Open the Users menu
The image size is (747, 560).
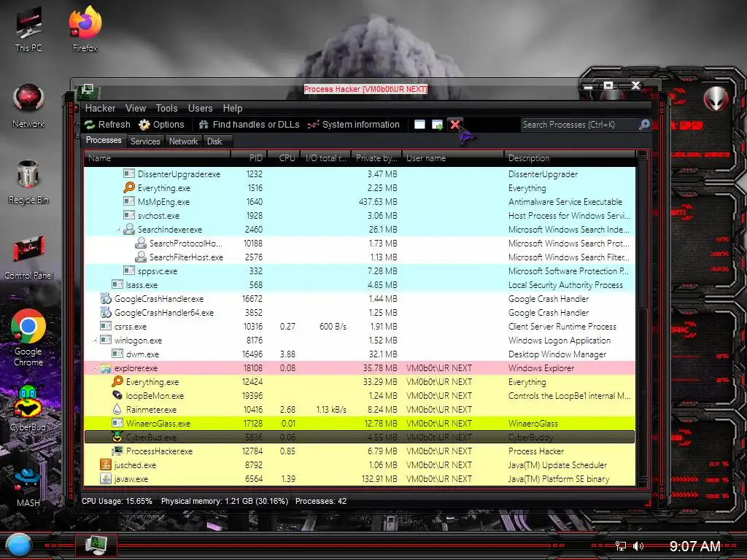200,108
